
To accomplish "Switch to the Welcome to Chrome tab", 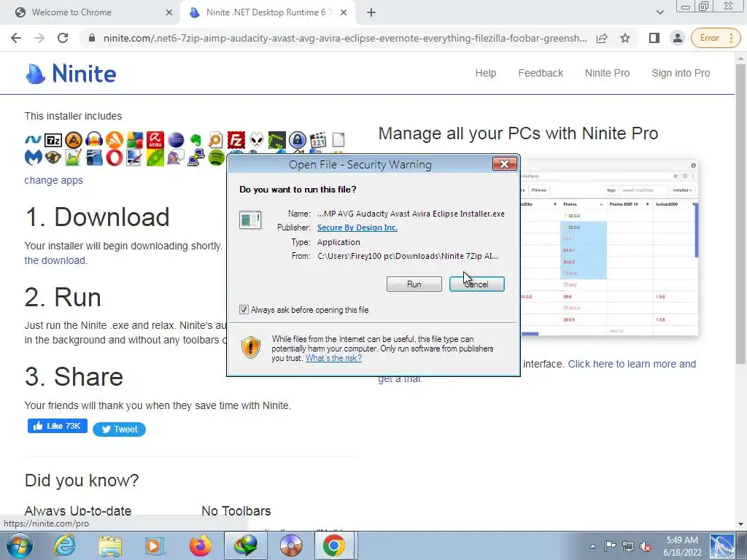I will coord(90,12).
